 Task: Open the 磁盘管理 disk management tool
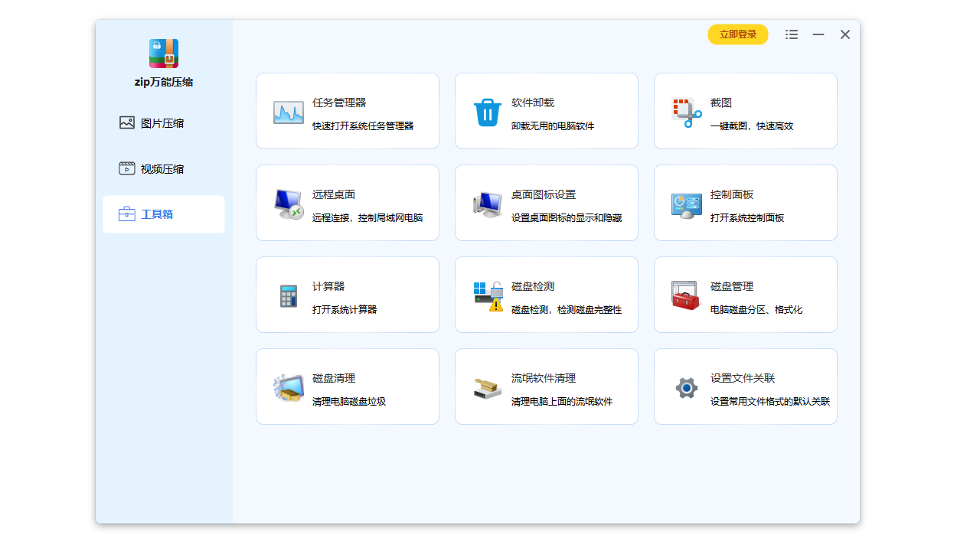coord(745,295)
